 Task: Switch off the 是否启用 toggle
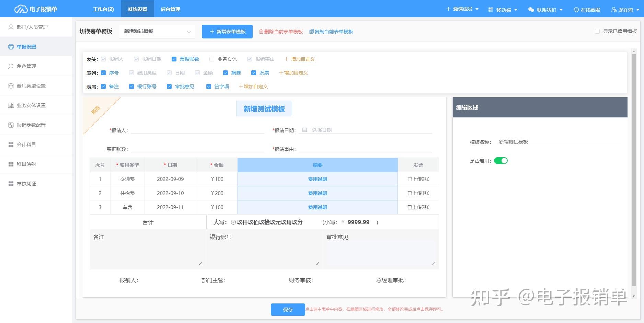501,161
